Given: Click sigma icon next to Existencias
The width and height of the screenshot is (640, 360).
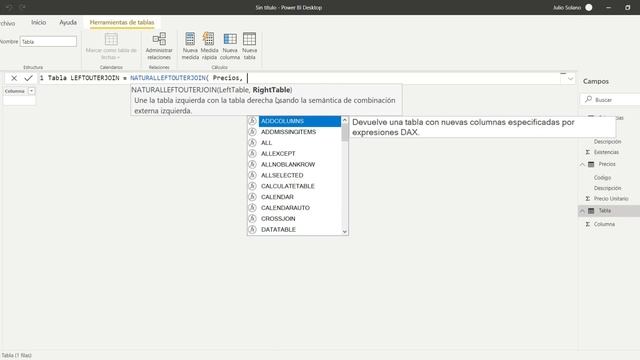Looking at the screenshot, I should coord(588,152).
